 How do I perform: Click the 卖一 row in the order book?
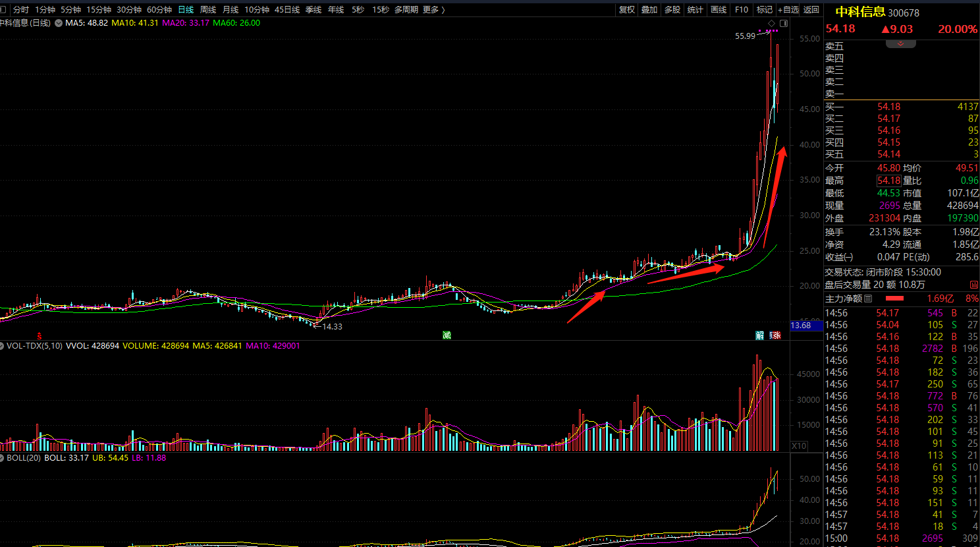coord(902,94)
